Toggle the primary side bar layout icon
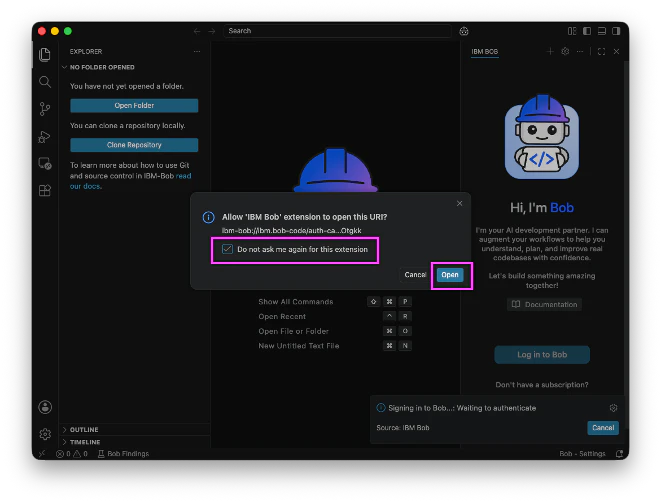Image resolution: width=661 pixels, height=502 pixels. [587, 31]
